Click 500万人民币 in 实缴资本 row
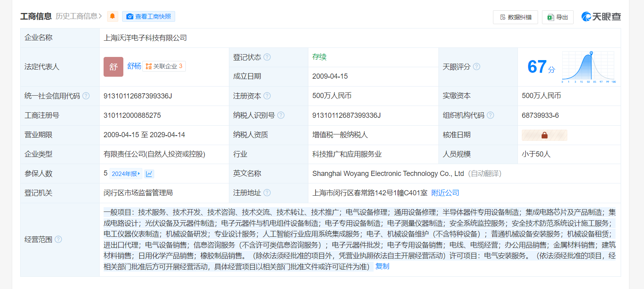644x289 pixels. click(541, 96)
